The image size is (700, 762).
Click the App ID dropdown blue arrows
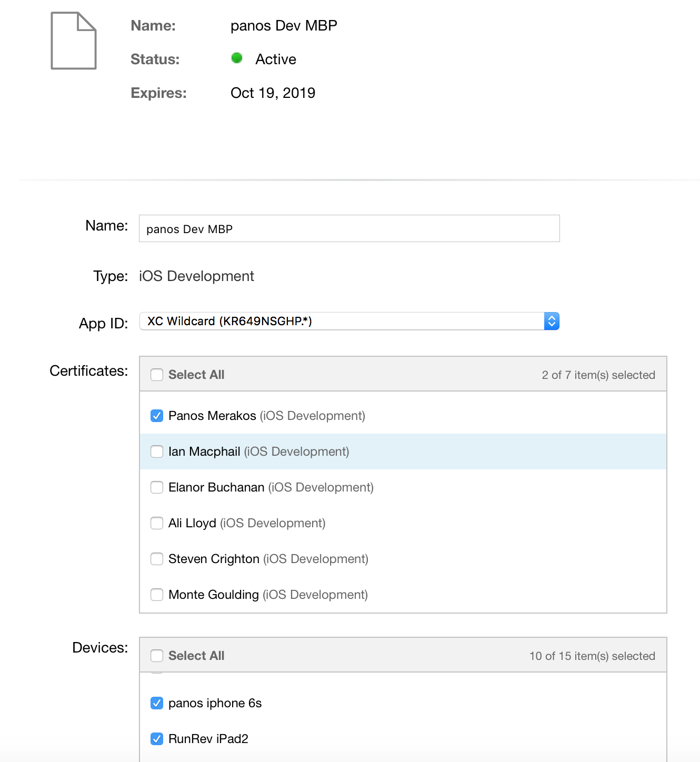click(x=551, y=321)
